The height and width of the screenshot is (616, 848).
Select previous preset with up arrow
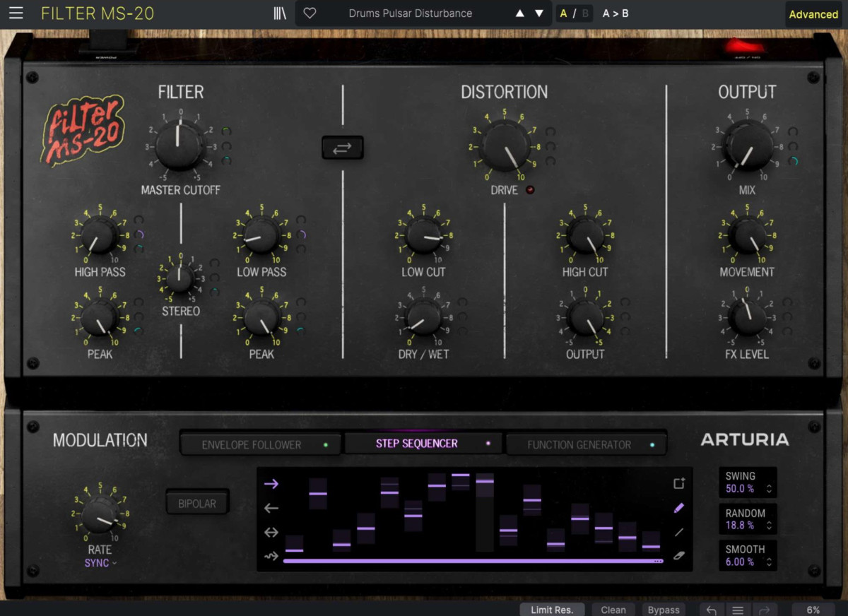point(520,13)
